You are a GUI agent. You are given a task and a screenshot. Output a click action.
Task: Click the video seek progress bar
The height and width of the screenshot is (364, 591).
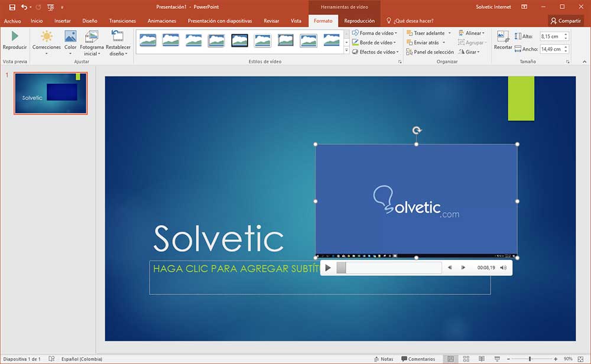(x=389, y=268)
